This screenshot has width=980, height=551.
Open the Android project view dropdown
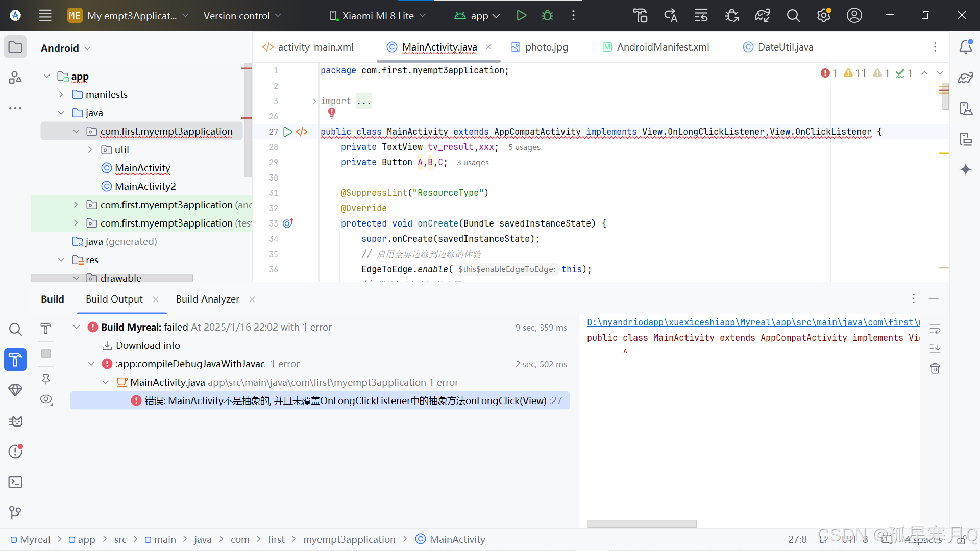pos(65,48)
